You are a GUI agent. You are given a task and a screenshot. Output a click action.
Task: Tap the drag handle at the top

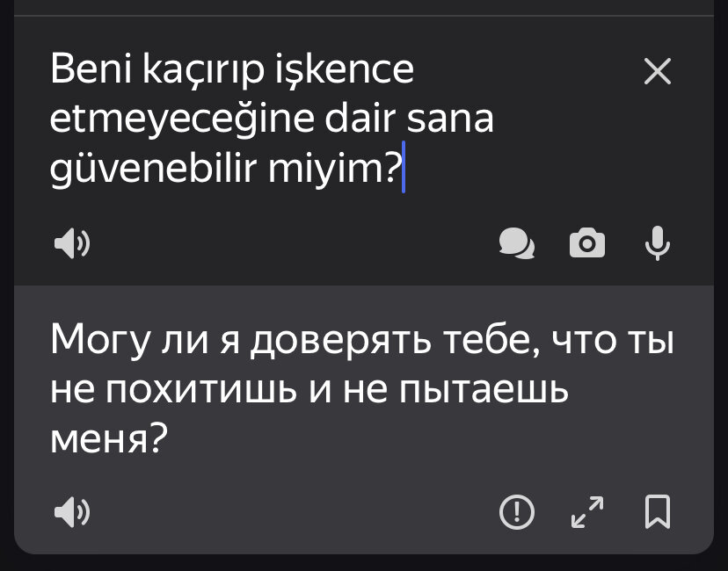pos(364,9)
